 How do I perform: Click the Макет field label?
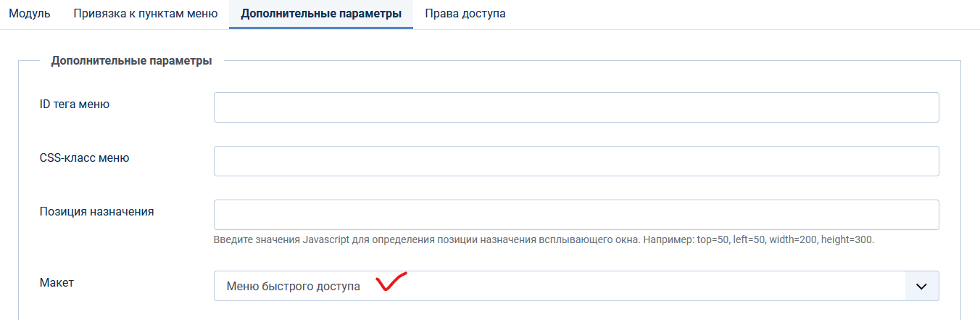57,283
